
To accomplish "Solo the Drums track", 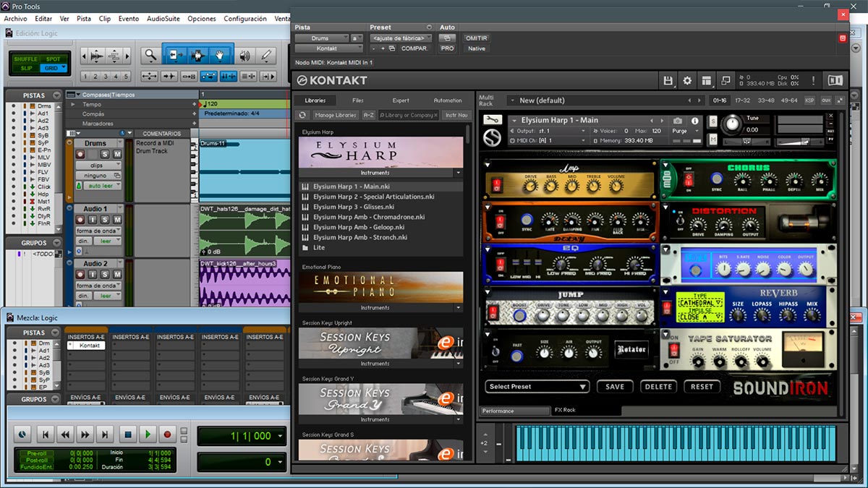I will [x=105, y=154].
